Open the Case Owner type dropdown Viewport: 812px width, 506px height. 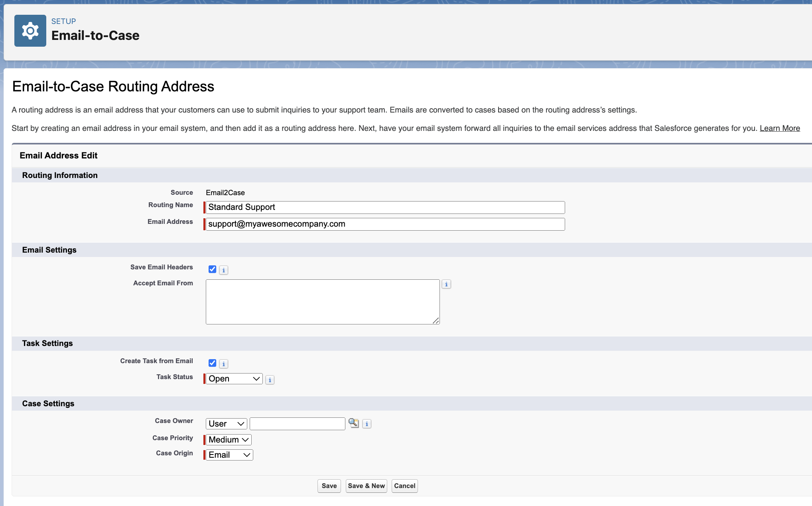[227, 424]
